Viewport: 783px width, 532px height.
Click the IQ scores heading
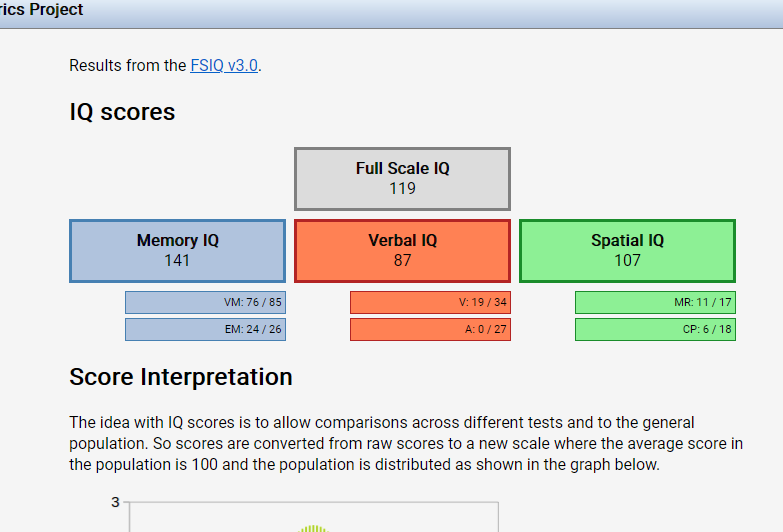pos(122,112)
